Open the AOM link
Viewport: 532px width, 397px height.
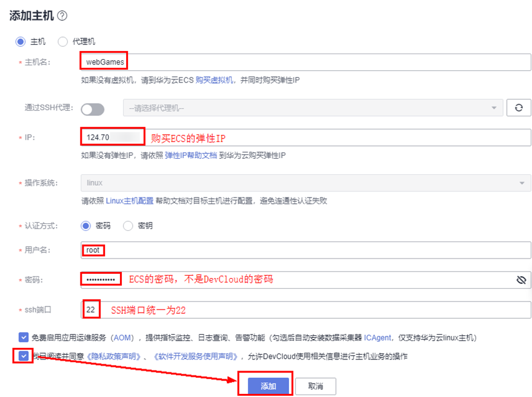122,338
